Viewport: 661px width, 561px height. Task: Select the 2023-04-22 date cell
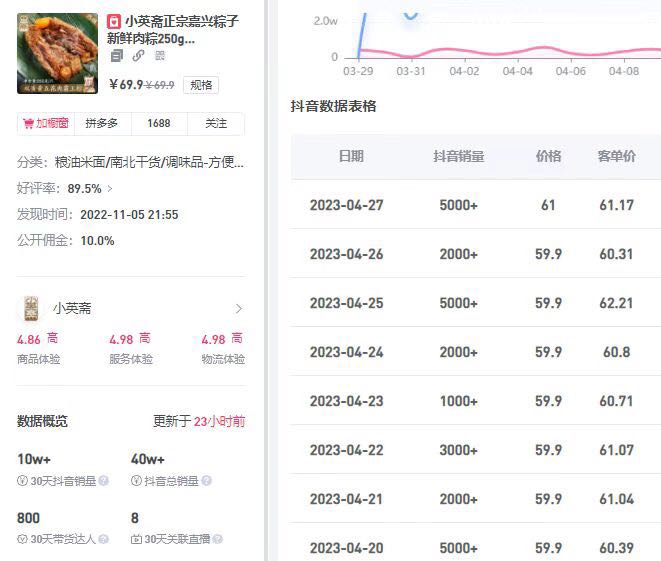coord(347,450)
